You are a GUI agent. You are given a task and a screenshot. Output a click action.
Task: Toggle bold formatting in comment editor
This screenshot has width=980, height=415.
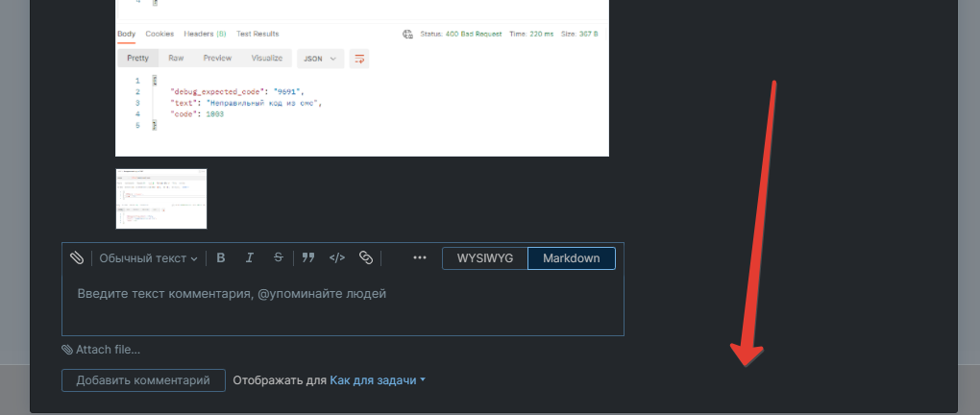coord(221,258)
